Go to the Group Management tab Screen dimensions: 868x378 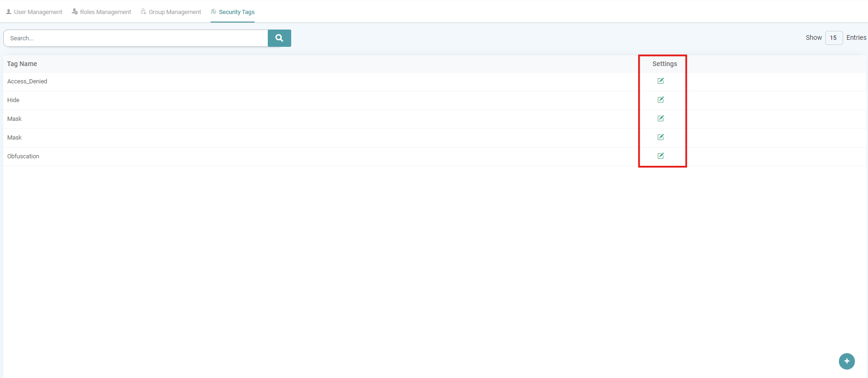(171, 12)
